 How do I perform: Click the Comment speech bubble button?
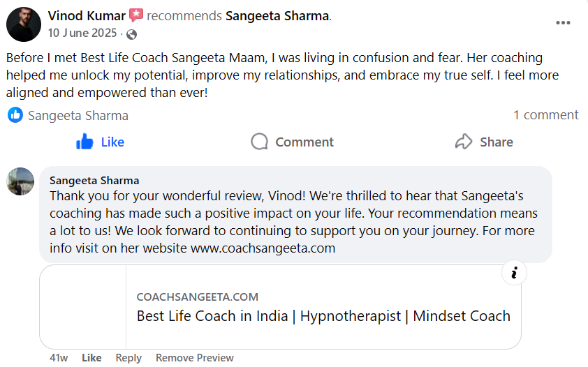(x=292, y=142)
